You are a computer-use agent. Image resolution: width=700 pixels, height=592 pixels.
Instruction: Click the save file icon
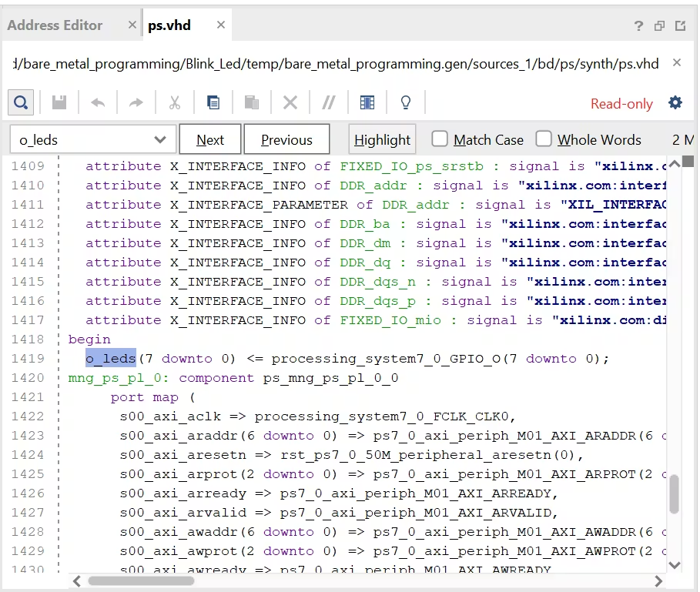[59, 102]
